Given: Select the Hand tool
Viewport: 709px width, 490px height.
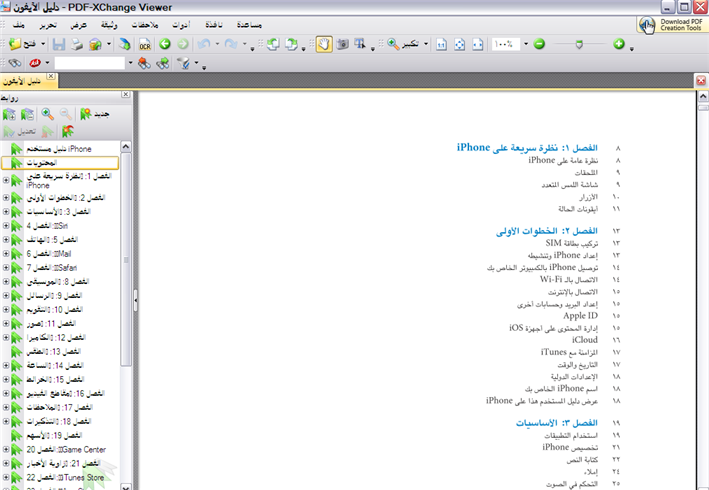Looking at the screenshot, I should pyautogui.click(x=323, y=45).
